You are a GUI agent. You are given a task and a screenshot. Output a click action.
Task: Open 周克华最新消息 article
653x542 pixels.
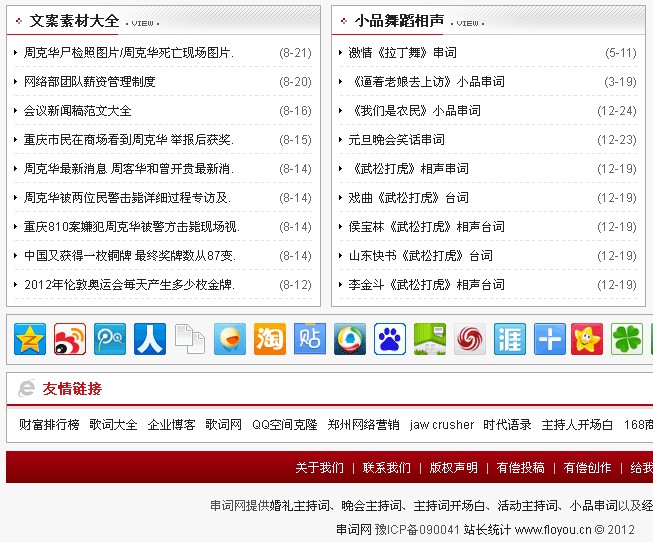pyautogui.click(x=129, y=169)
